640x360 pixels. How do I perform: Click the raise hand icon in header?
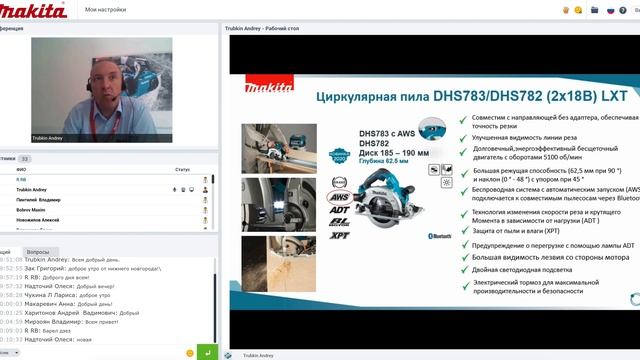click(x=566, y=10)
